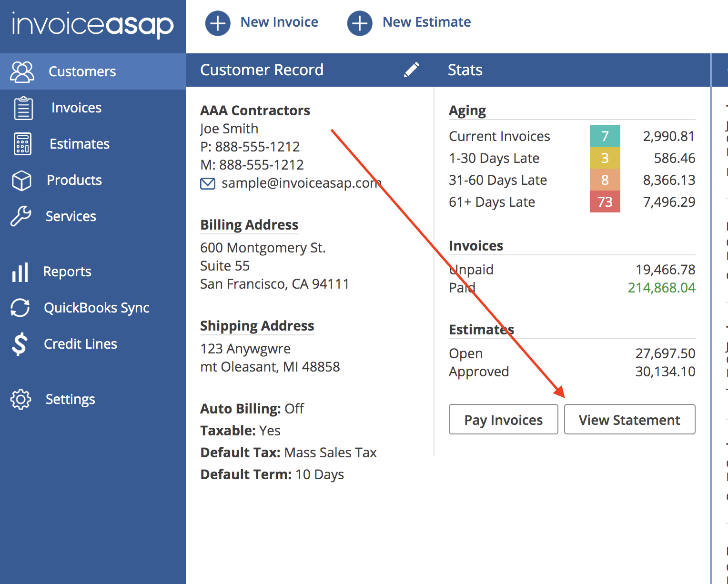The image size is (728, 584).
Task: Click the Stats panel header
Action: coord(465,70)
